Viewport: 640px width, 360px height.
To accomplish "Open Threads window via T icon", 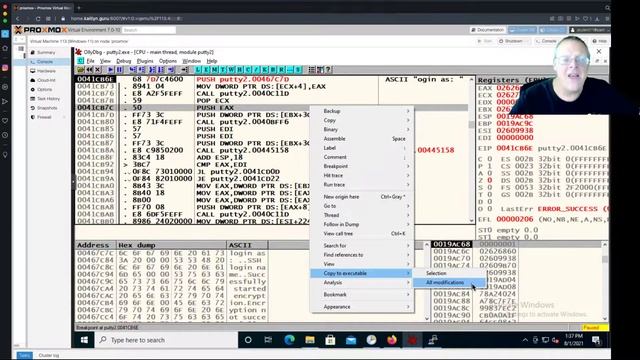I will (223, 70).
